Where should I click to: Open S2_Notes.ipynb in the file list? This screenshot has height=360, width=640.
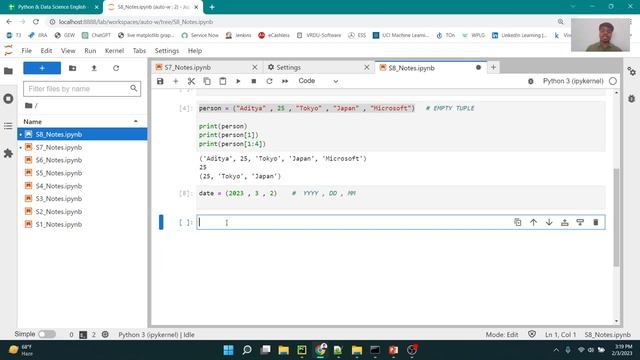click(82, 211)
